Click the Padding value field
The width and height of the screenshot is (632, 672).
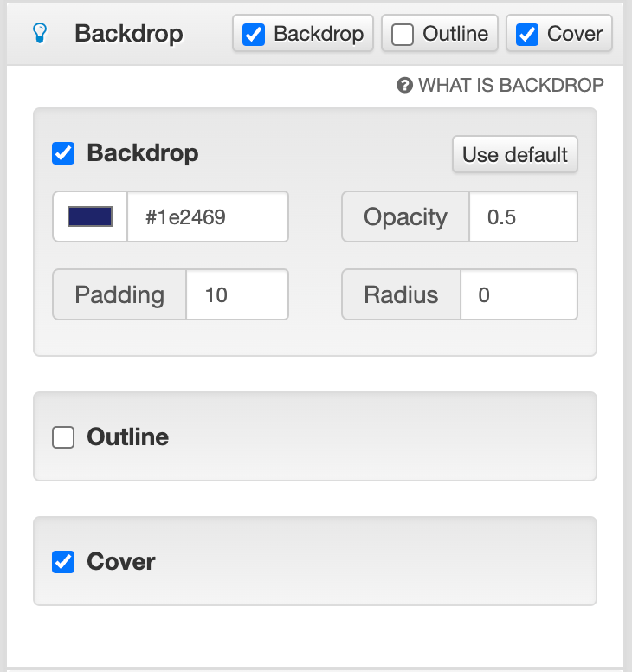(x=236, y=295)
